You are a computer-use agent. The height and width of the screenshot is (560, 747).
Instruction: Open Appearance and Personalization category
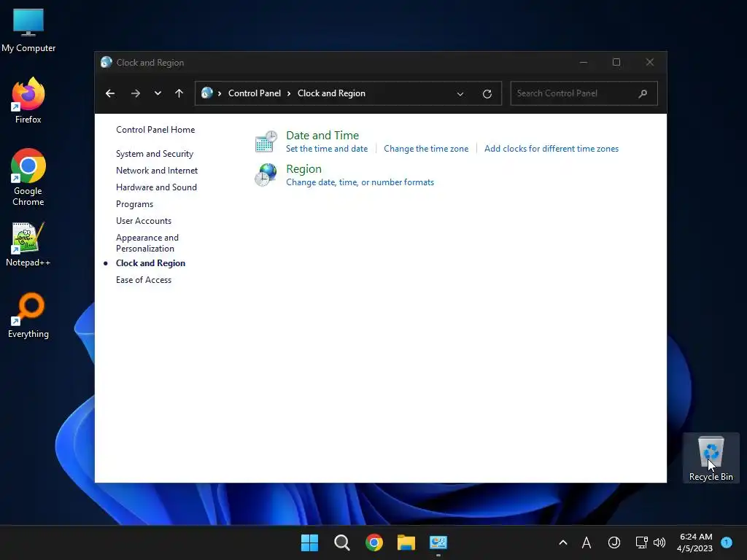[147, 243]
